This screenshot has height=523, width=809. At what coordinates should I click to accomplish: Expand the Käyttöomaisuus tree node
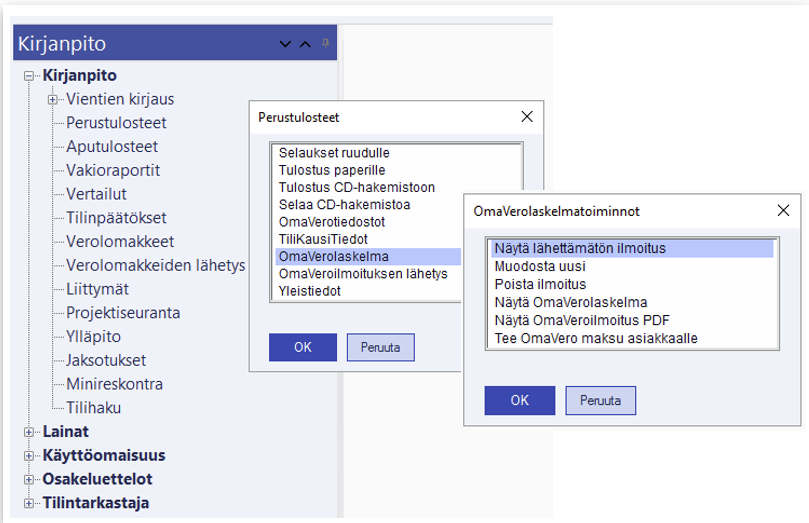coord(29,456)
